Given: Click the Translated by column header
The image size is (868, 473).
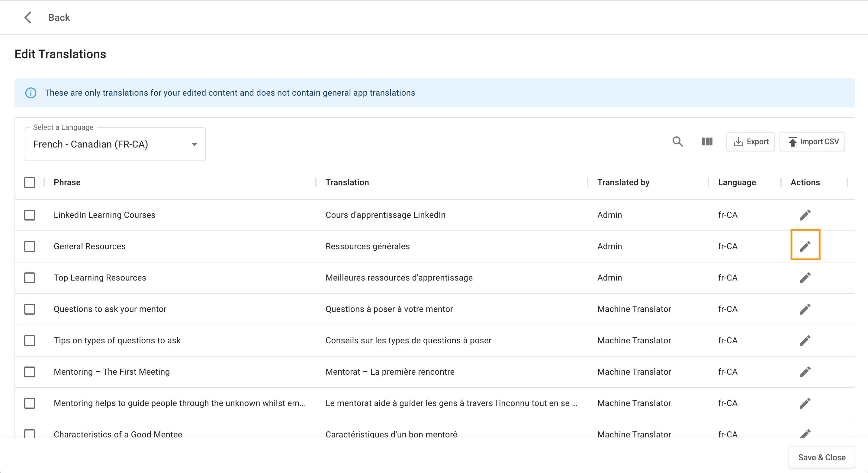Looking at the screenshot, I should (623, 183).
